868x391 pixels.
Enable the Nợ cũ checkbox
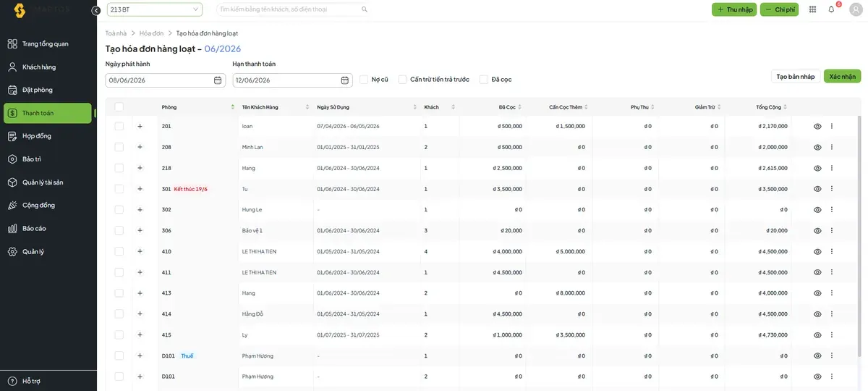coord(364,80)
